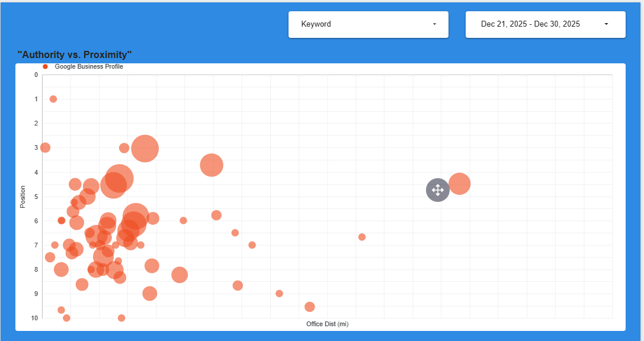Select the isolated large bubble on far right
644x341 pixels.
coord(460,184)
